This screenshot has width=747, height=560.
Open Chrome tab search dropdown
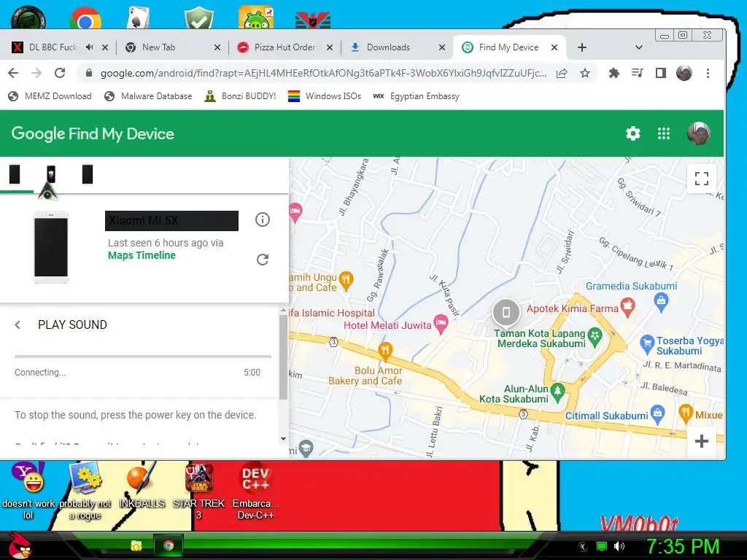point(639,47)
